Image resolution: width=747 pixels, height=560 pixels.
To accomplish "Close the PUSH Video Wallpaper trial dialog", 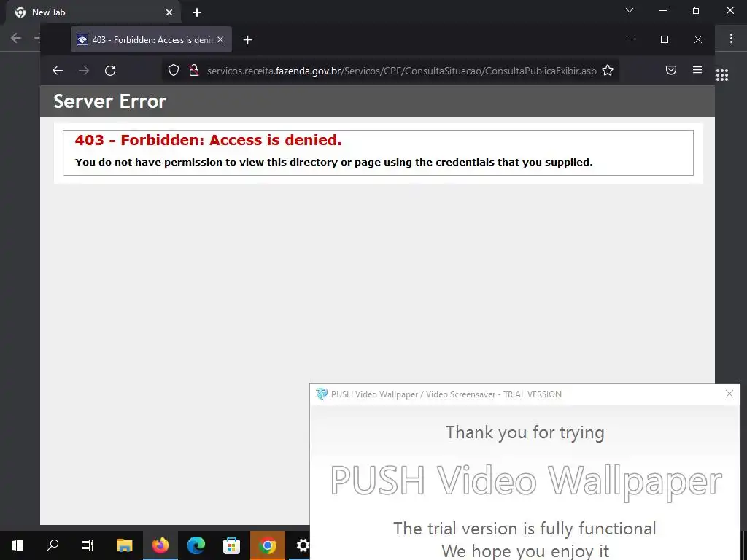I will (729, 394).
